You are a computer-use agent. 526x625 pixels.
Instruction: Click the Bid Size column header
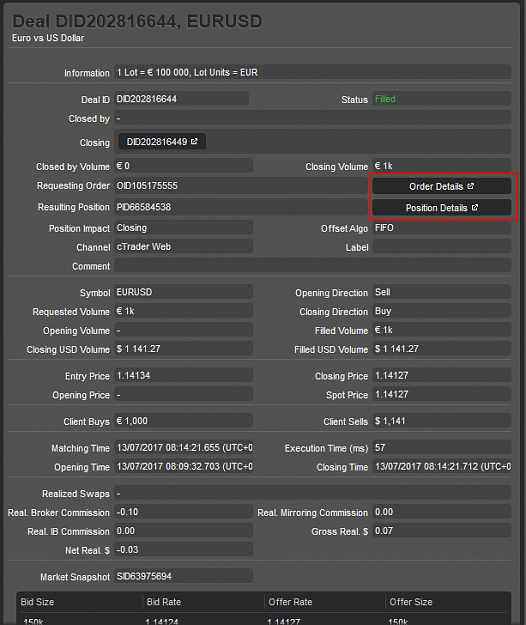coord(37,602)
